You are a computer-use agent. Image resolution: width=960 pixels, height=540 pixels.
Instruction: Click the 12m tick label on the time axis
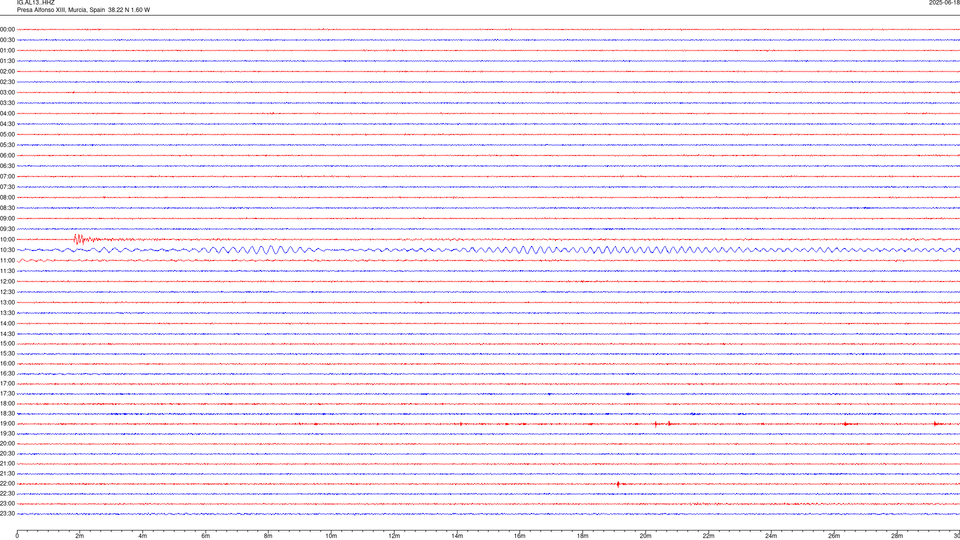pyautogui.click(x=394, y=536)
